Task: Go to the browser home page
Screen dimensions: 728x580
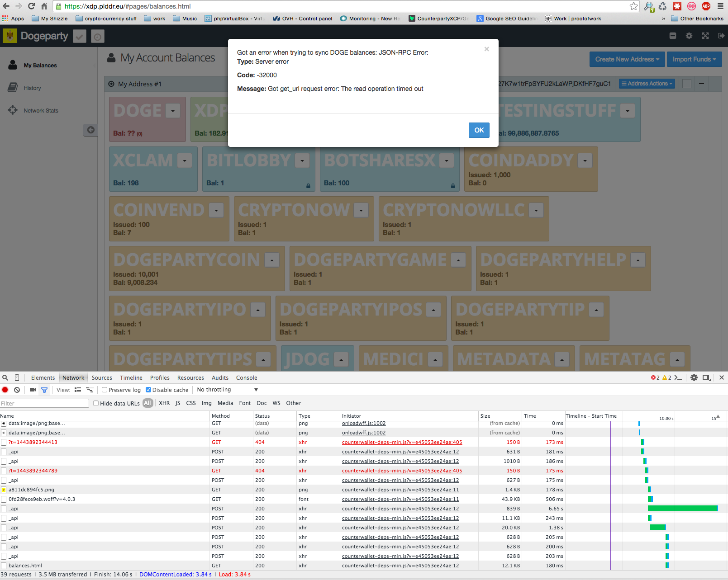Action: click(44, 6)
